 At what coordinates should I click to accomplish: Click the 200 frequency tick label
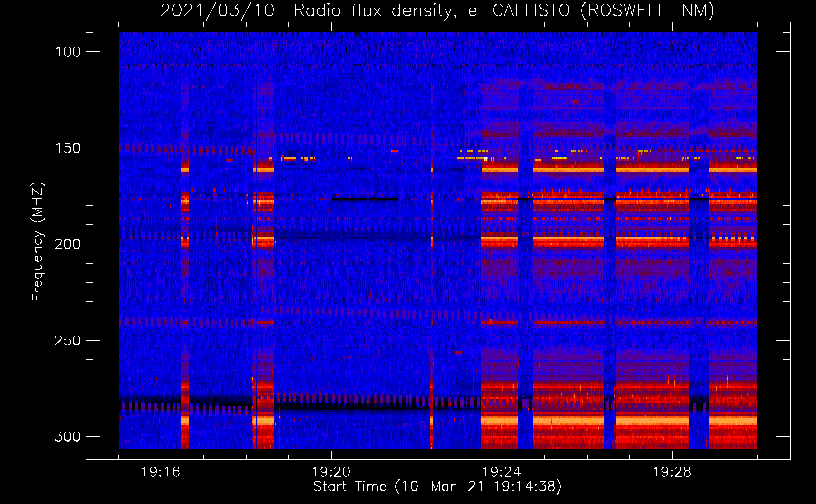tap(68, 244)
